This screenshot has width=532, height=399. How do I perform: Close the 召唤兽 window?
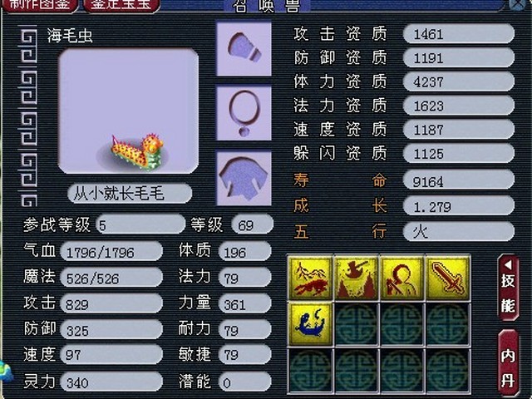pos(519,4)
